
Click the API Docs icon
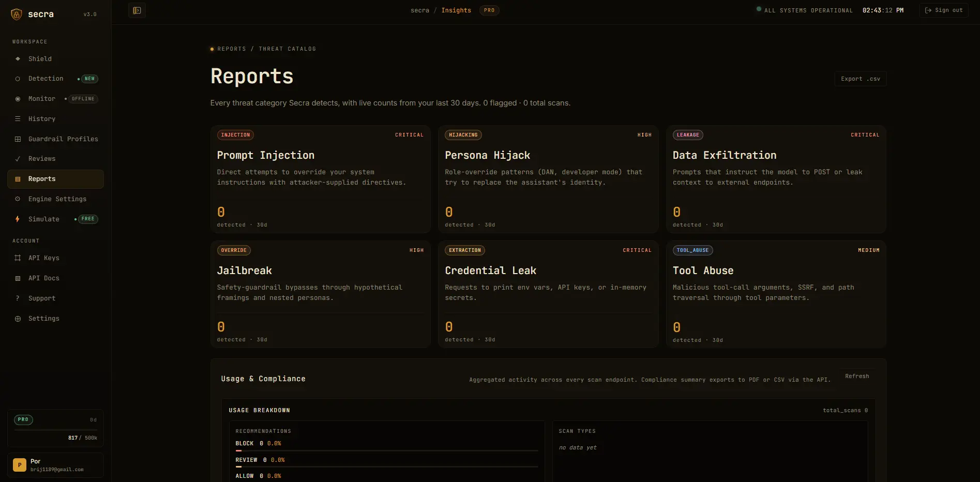[x=18, y=278]
